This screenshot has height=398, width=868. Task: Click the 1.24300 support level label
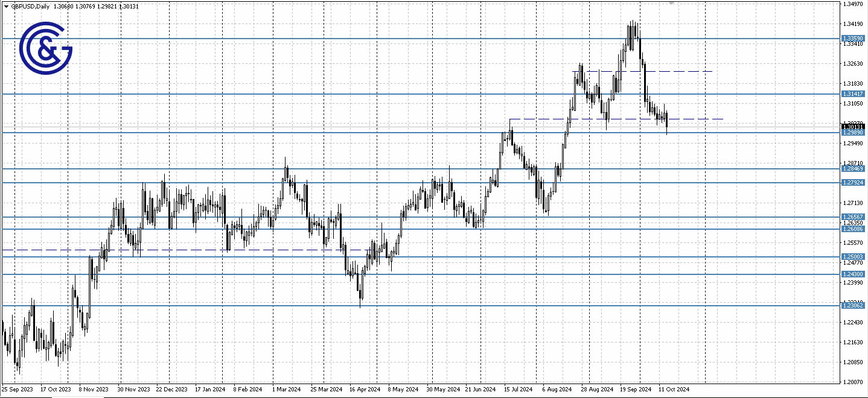(854, 274)
